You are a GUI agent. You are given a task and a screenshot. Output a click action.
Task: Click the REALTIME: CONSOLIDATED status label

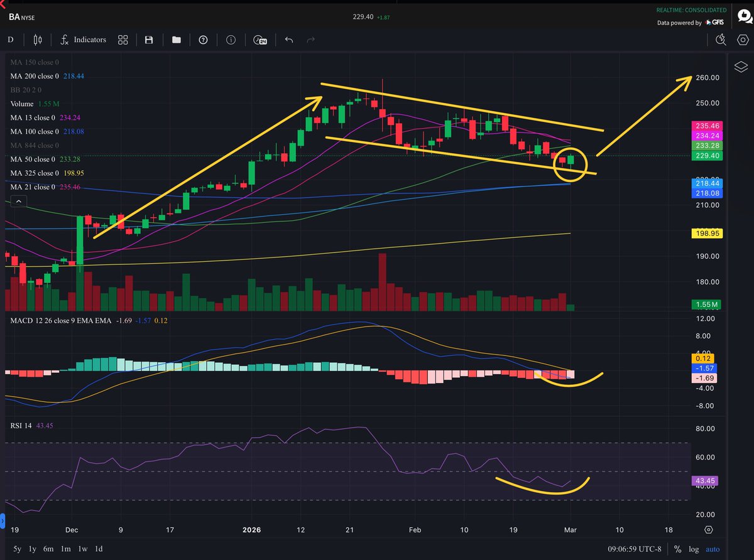tap(691, 10)
